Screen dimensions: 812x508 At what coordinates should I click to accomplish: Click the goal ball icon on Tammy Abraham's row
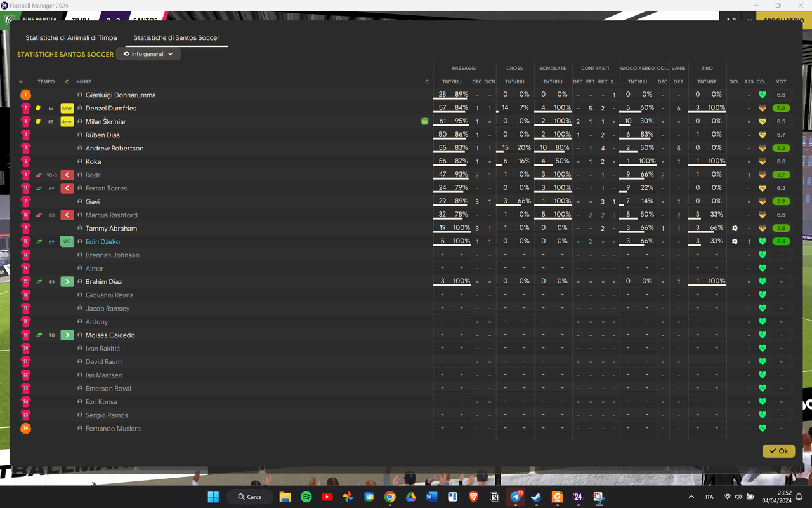coord(735,228)
